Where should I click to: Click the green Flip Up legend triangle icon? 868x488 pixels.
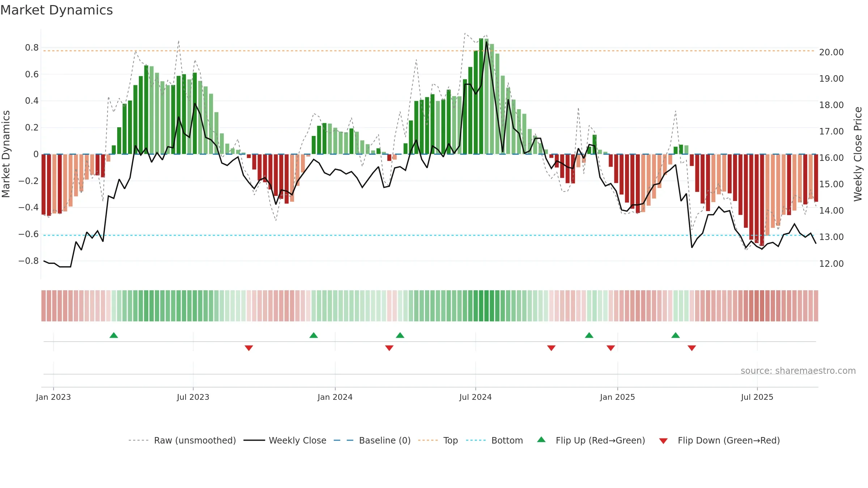pos(541,440)
